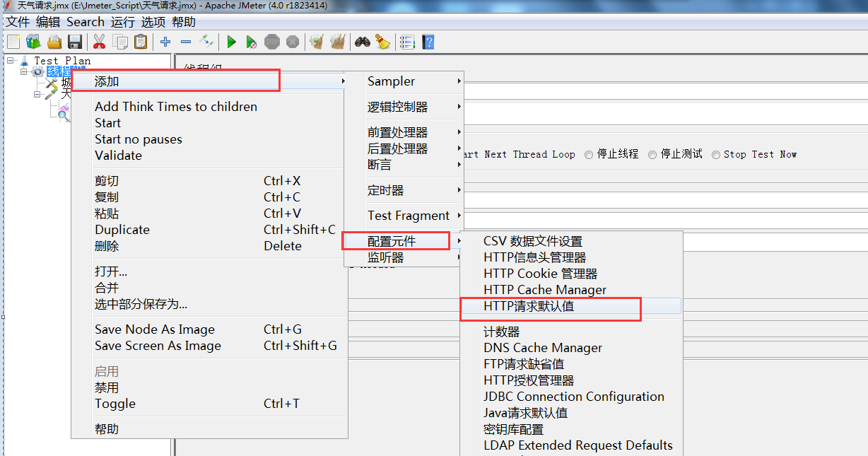Open the 帮助 menu in menu bar
868x456 pixels.
(x=184, y=22)
